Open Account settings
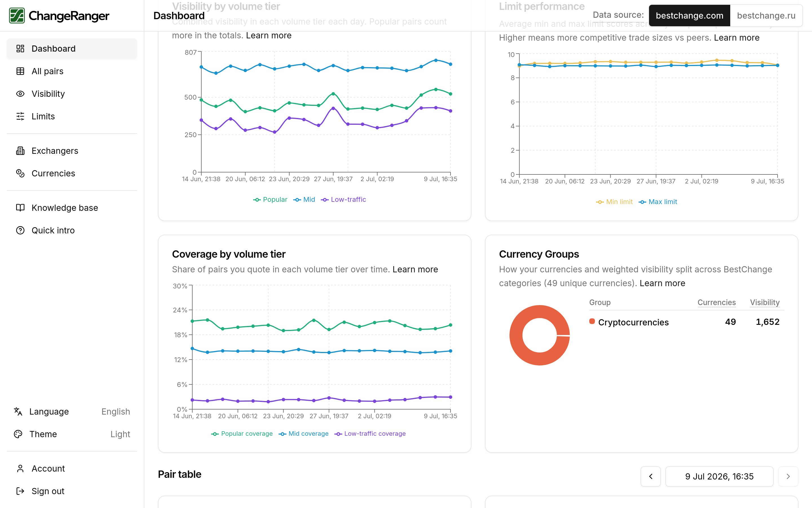Screen dimensions: 812x508 click(72, 468)
